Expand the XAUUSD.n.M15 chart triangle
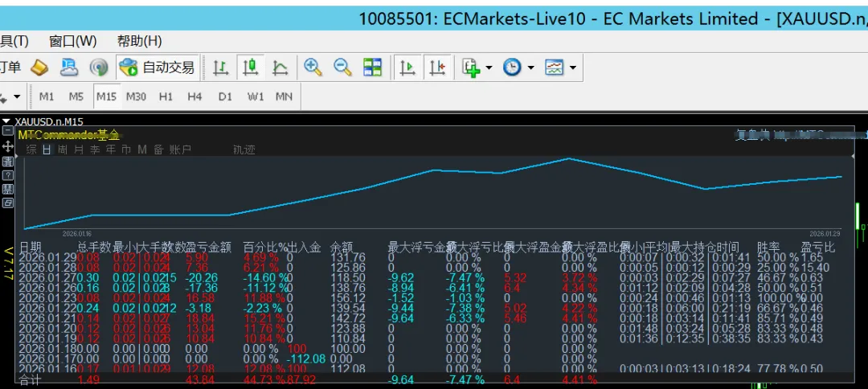This screenshot has width=868, height=389. (x=6, y=121)
